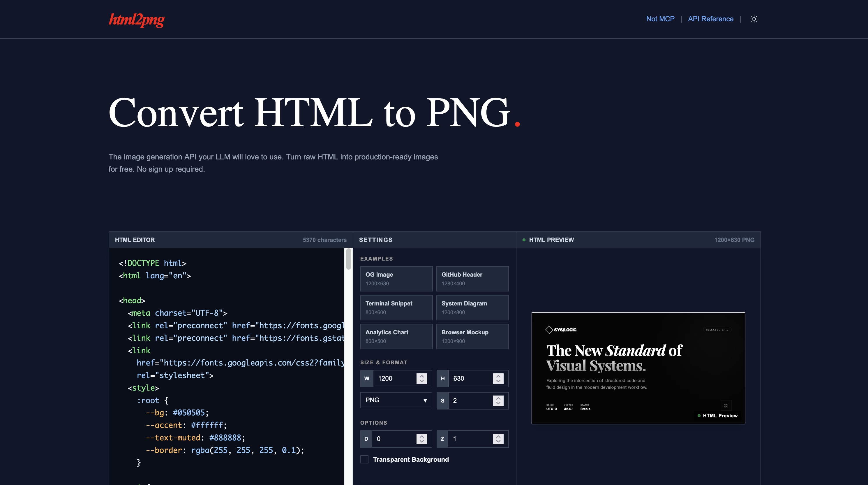Decrease width with the W down arrow
This screenshot has width=868, height=485.
pyautogui.click(x=421, y=381)
